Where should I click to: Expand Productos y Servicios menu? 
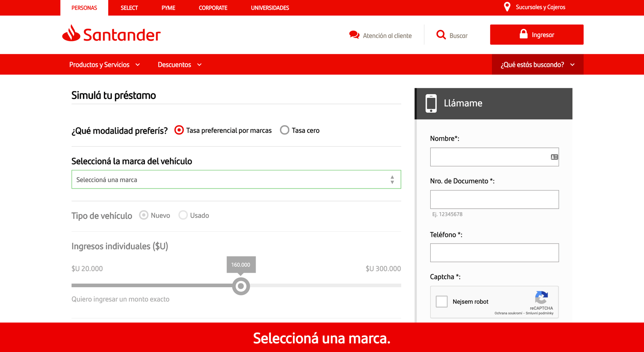coord(105,64)
